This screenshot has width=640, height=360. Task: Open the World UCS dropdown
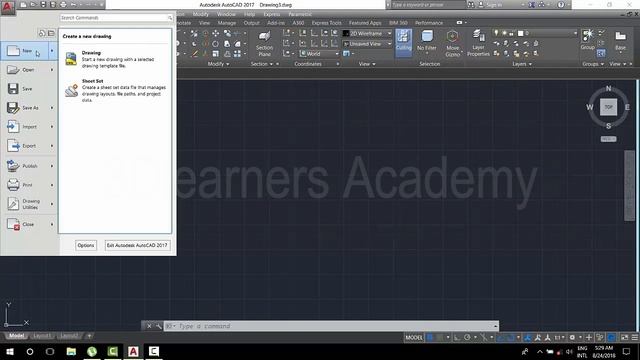pyautogui.click(x=319, y=53)
